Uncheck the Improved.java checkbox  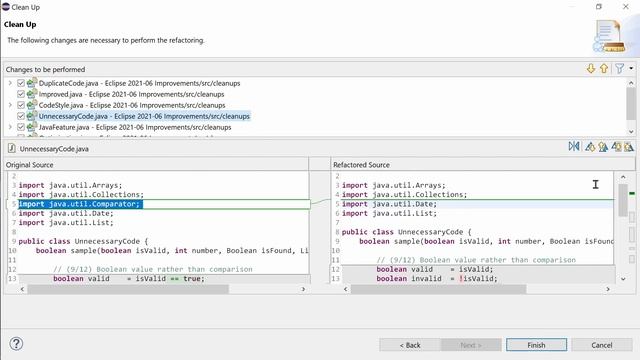point(21,94)
